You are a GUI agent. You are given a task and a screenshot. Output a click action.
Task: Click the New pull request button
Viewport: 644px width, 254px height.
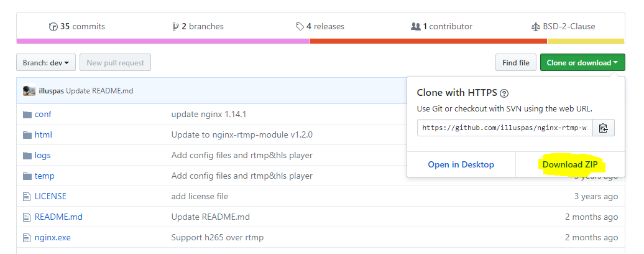116,62
